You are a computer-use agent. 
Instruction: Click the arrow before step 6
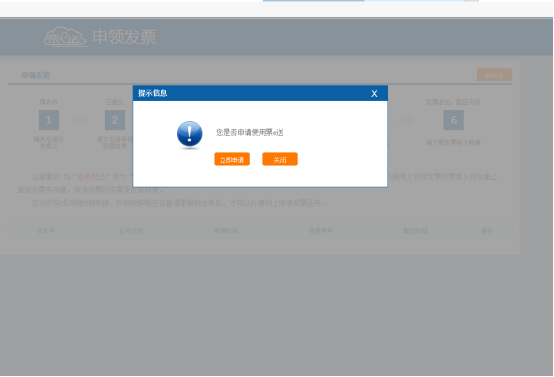click(406, 120)
